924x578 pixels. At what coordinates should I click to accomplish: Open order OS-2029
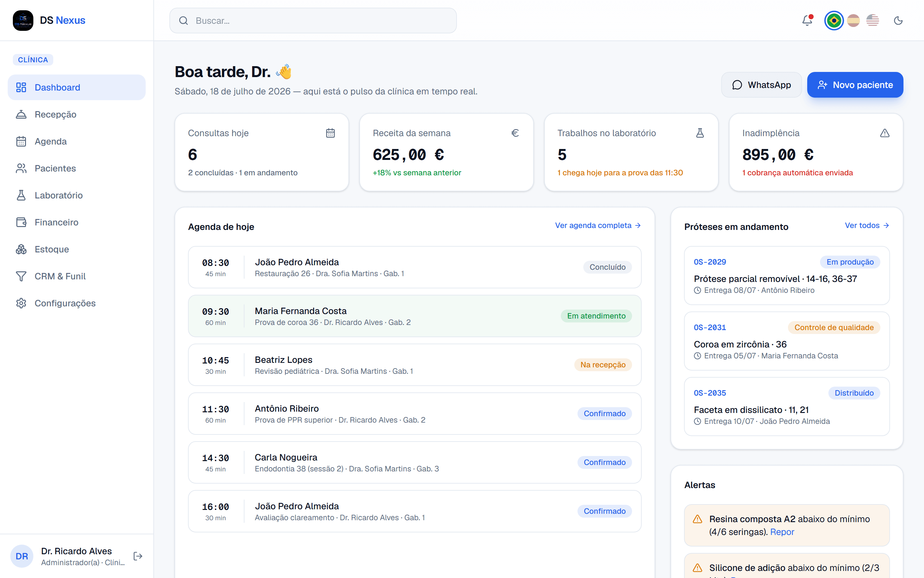(x=787, y=276)
